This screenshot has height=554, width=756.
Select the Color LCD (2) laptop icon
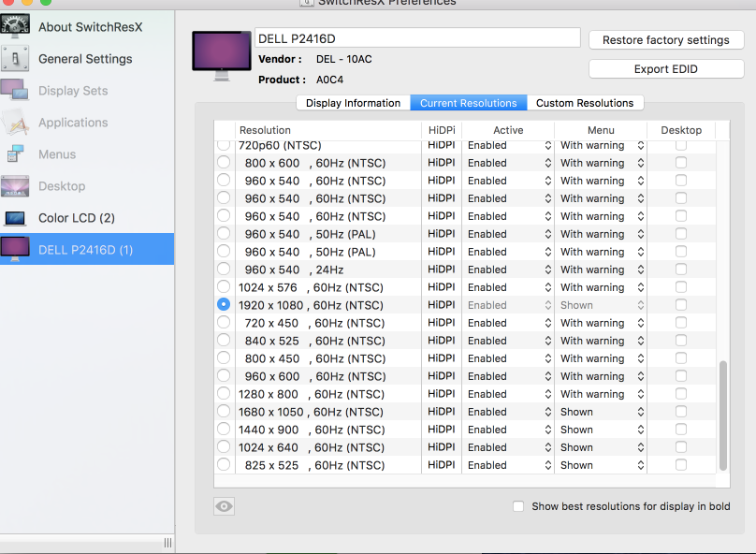[15, 218]
